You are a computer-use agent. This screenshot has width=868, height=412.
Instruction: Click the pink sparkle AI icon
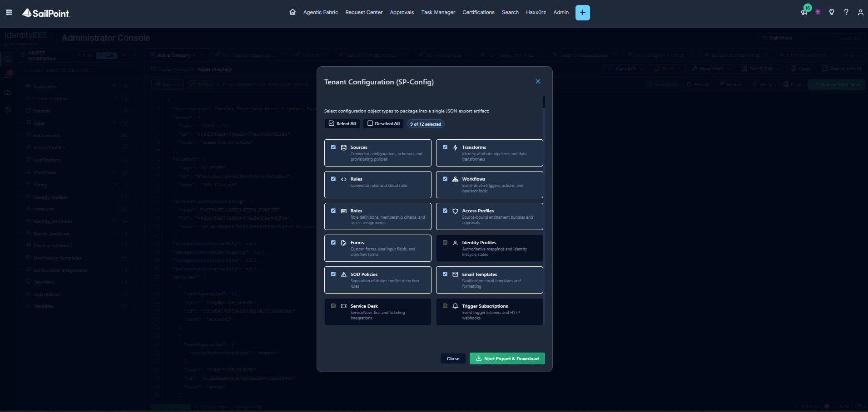coord(818,12)
